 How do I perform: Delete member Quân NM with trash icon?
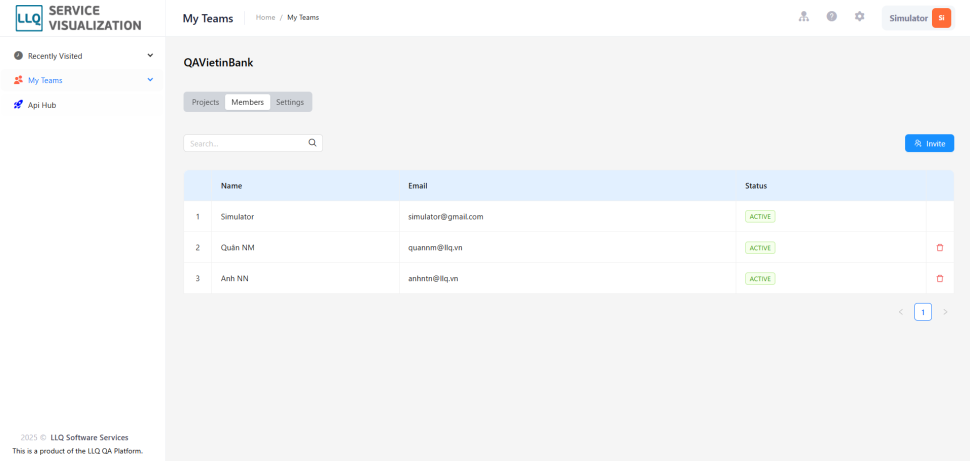940,248
